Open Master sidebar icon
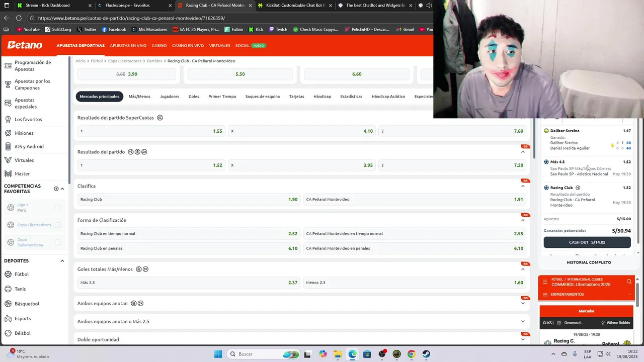The width and height of the screenshot is (644, 362). (8, 173)
